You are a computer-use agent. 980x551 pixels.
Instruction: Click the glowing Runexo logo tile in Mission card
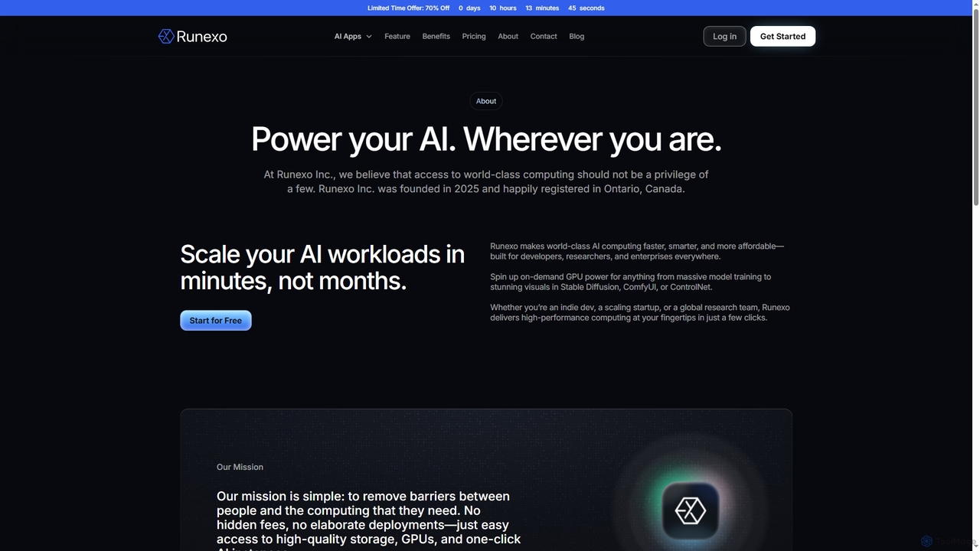click(x=690, y=510)
